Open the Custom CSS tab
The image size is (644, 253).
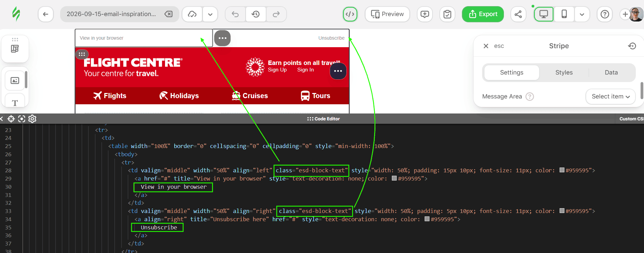click(x=631, y=119)
